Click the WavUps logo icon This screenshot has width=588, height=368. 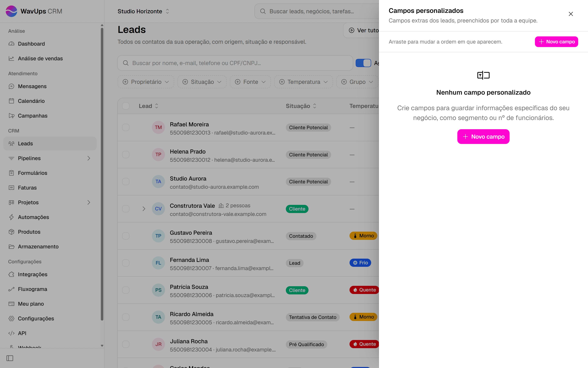point(11,11)
